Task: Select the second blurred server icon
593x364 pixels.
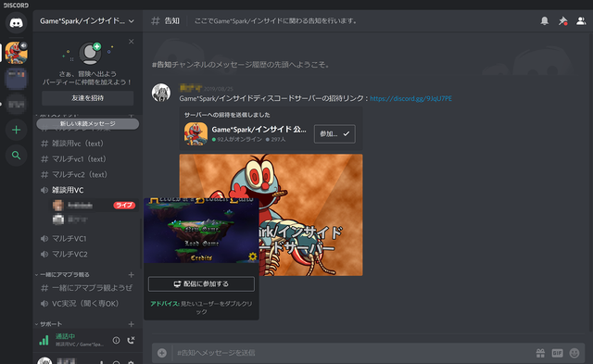Action: click(17, 79)
